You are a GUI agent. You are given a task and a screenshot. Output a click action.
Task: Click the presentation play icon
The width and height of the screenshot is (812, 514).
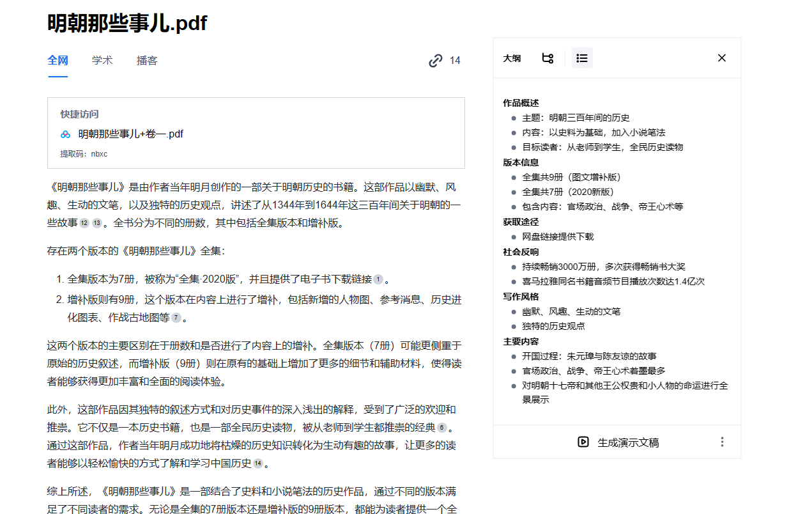click(x=583, y=442)
